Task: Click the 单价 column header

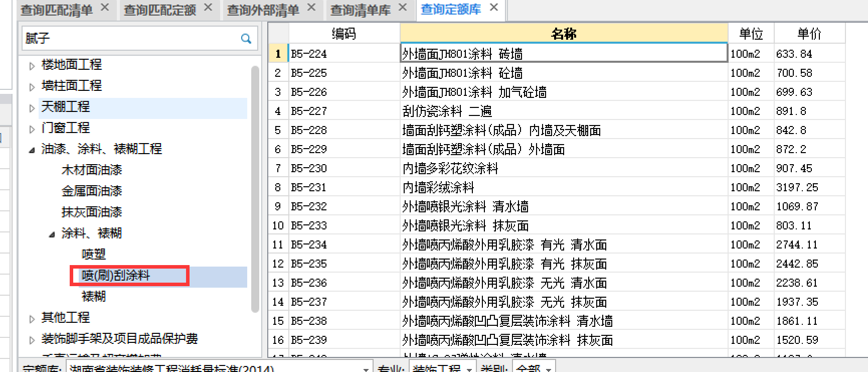Action: 809,34
